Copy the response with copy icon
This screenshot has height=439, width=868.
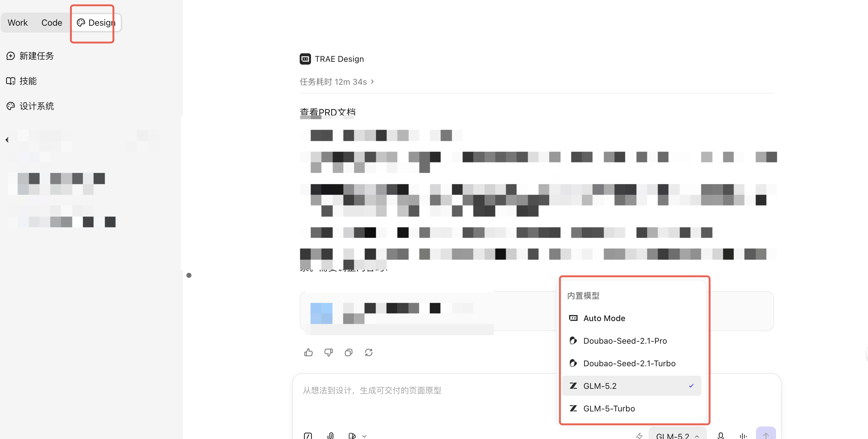pos(348,352)
